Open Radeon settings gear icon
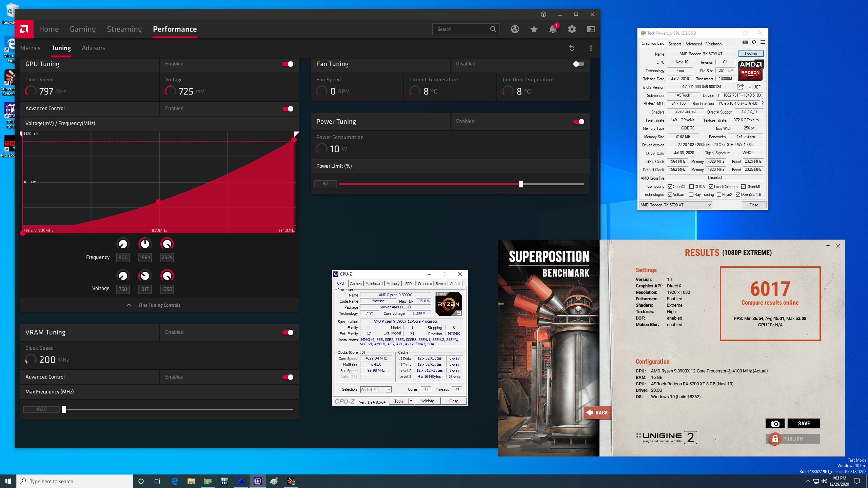The height and width of the screenshot is (488, 868). tap(572, 29)
